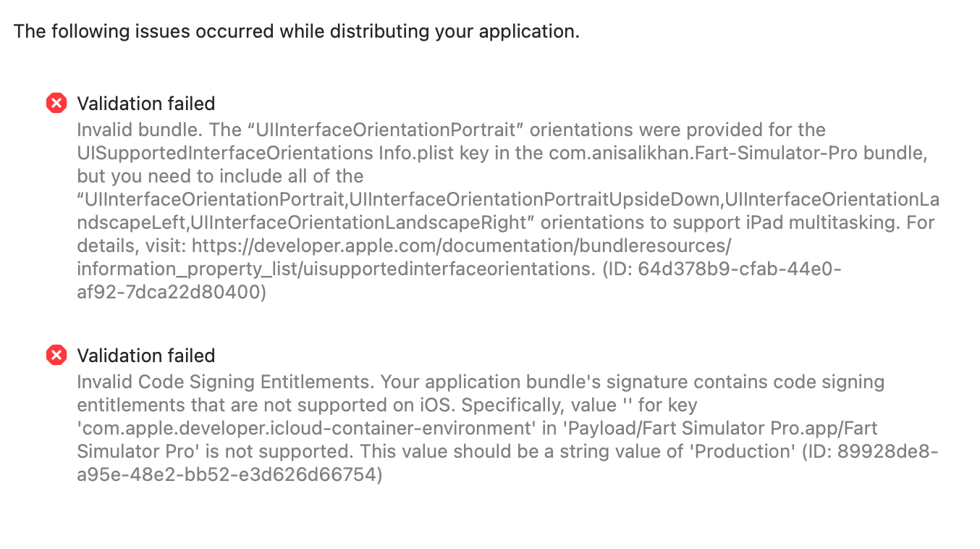This screenshot has height=549, width=980.
Task: Click the error ID starting with 64d378b9
Action: pyautogui.click(x=740, y=269)
